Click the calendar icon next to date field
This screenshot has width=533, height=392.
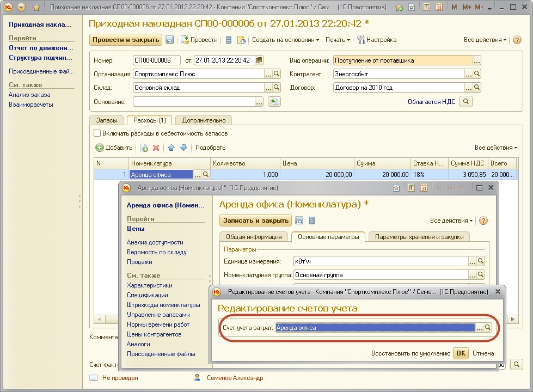[259, 60]
